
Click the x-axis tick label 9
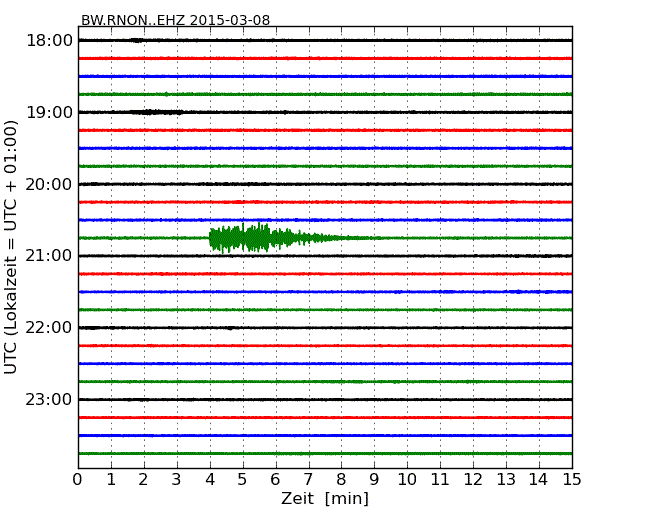click(374, 480)
